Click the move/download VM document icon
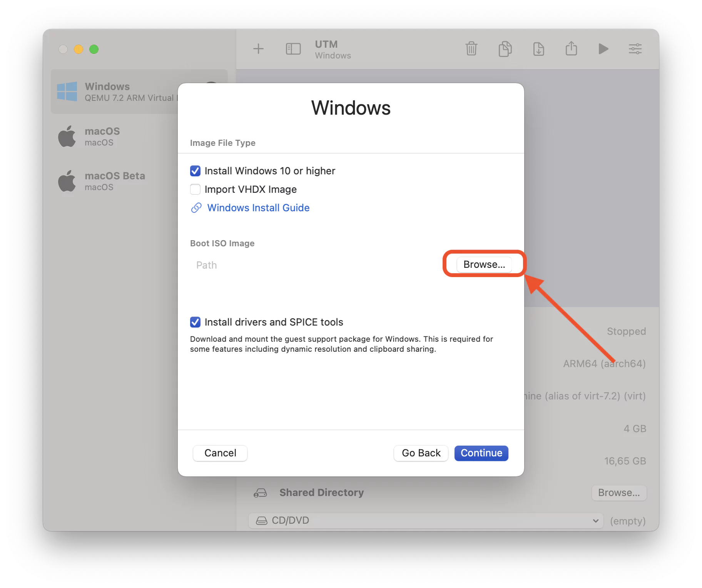The height and width of the screenshot is (588, 702). [538, 49]
